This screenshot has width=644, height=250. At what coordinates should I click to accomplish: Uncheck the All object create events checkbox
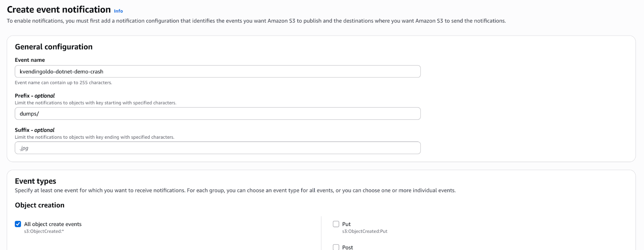(x=18, y=224)
